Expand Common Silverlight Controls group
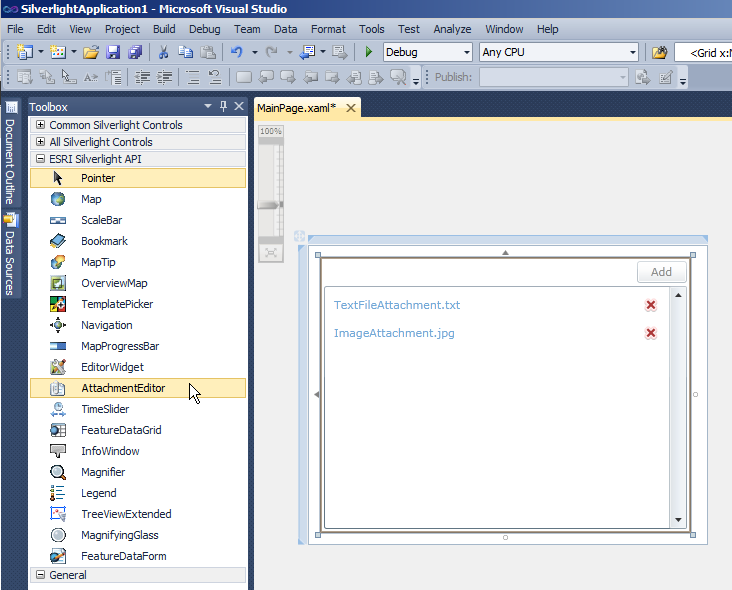The image size is (732, 590). (x=41, y=125)
